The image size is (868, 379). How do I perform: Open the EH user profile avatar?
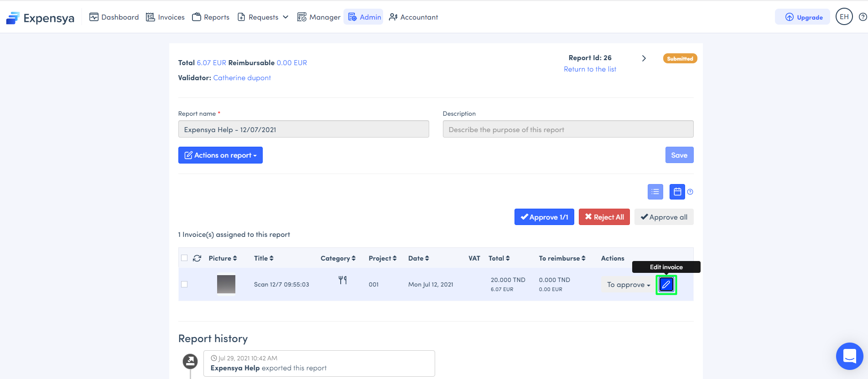click(844, 17)
